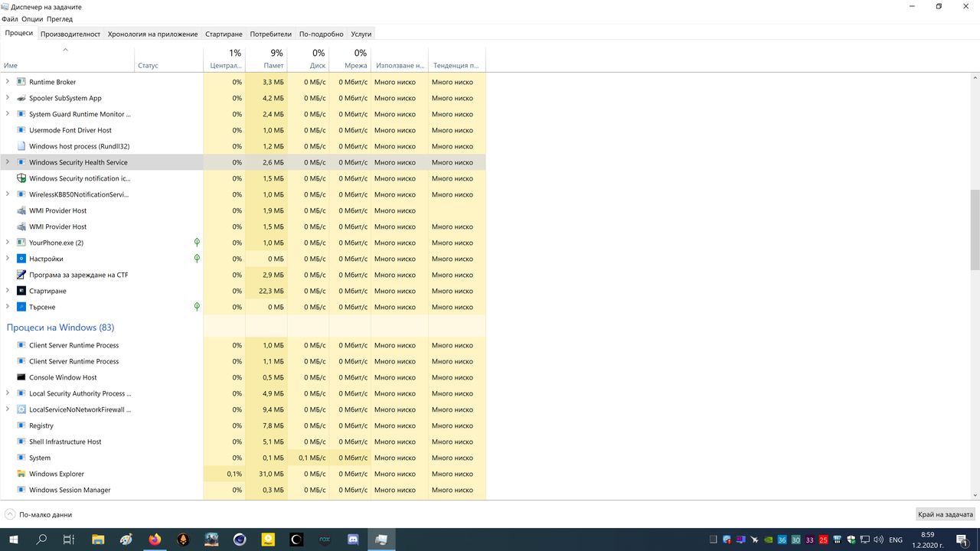The width and height of the screenshot is (980, 551).
Task: Click the vertical scrollbar thumb
Action: (x=975, y=230)
